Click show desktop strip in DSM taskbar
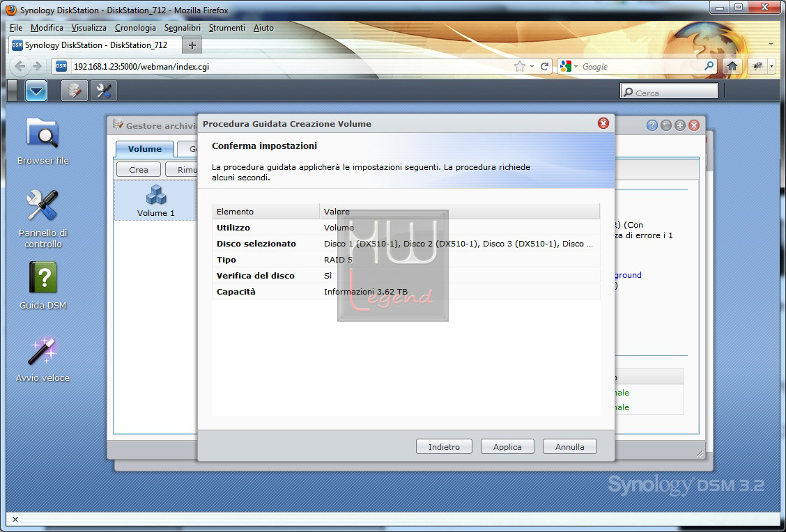The height and width of the screenshot is (532, 786). (x=12, y=91)
